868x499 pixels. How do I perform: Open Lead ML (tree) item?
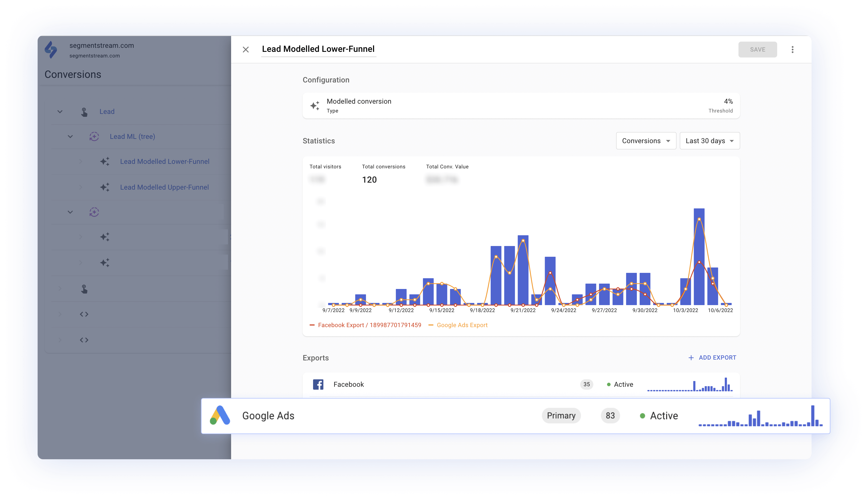click(132, 136)
